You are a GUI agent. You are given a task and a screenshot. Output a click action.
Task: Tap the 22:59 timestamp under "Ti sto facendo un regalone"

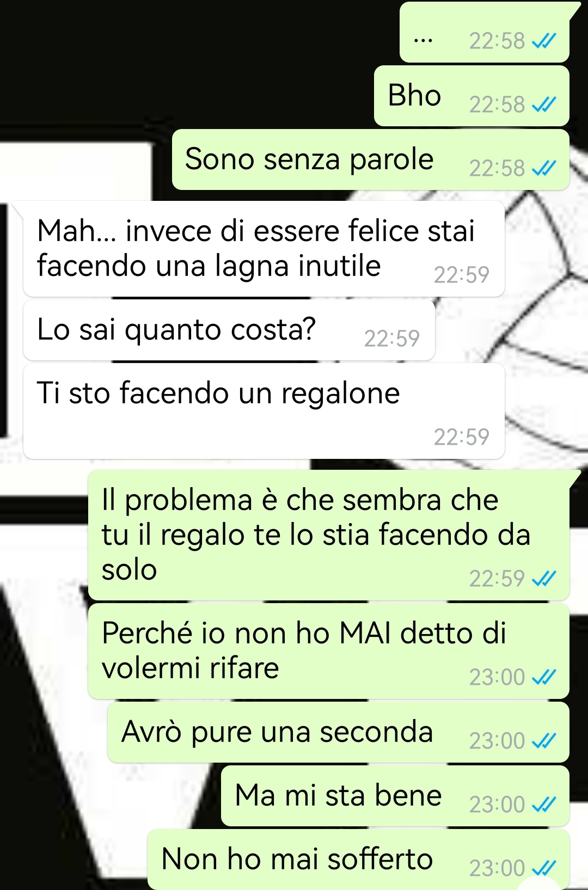pyautogui.click(x=462, y=437)
